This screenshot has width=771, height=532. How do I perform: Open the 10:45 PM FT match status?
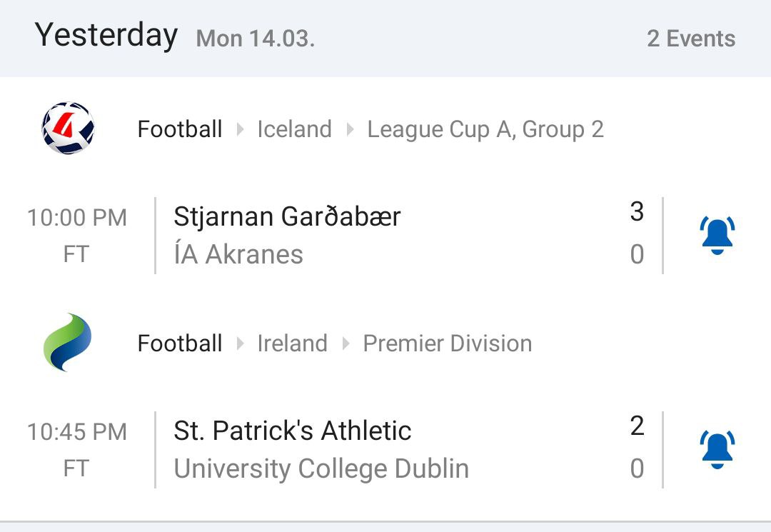[76, 450]
